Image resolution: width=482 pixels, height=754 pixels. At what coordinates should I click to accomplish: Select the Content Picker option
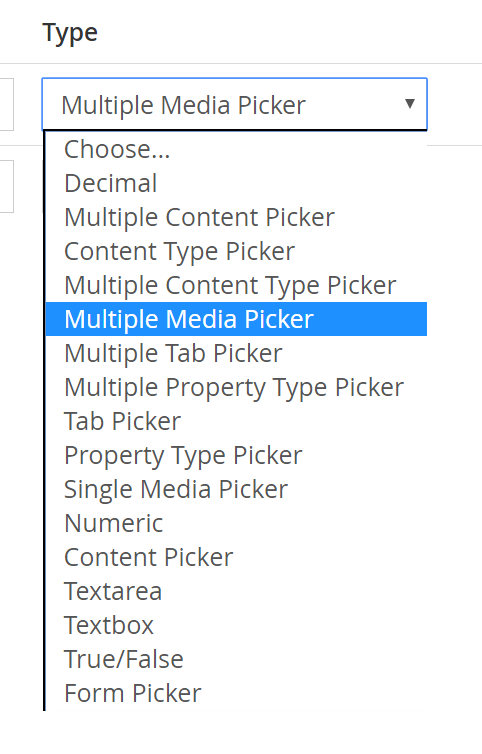(x=236, y=557)
